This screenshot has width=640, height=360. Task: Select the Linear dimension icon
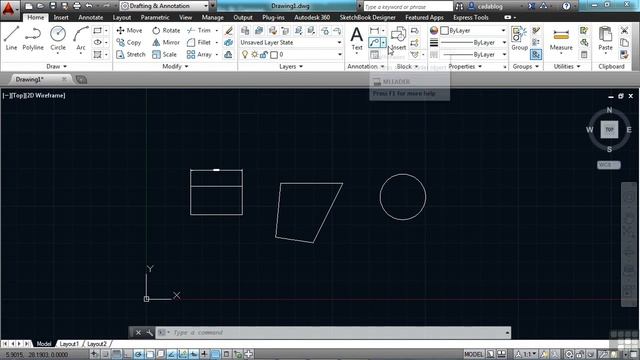click(x=374, y=30)
